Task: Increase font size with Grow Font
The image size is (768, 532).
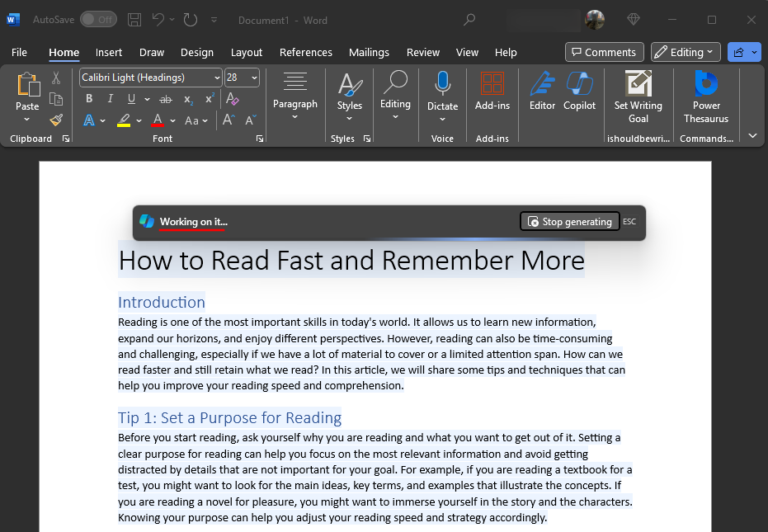Action: click(x=229, y=120)
